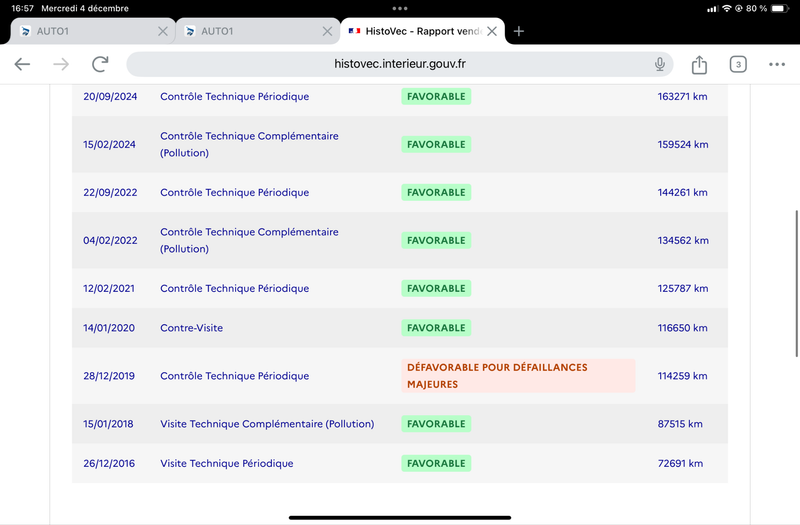Reload the HistoVec page
The height and width of the screenshot is (525, 800).
(100, 64)
